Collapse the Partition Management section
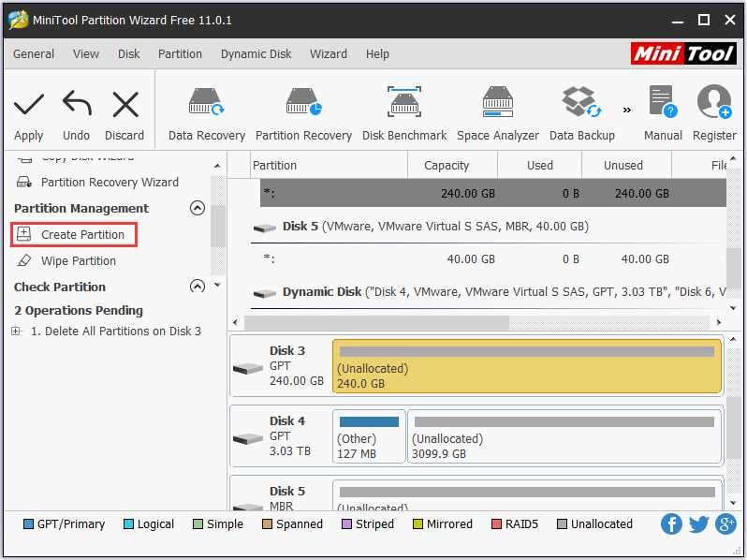The height and width of the screenshot is (560, 747). (198, 208)
